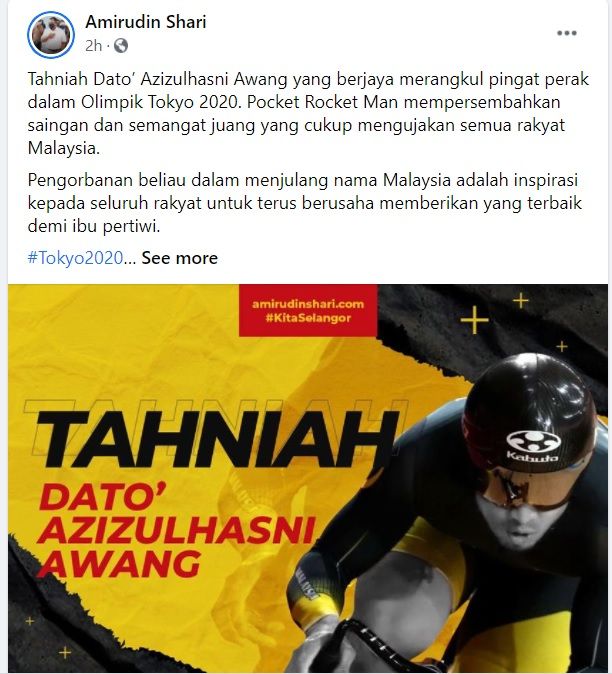Open the Tahniah congratulation image

308,478
